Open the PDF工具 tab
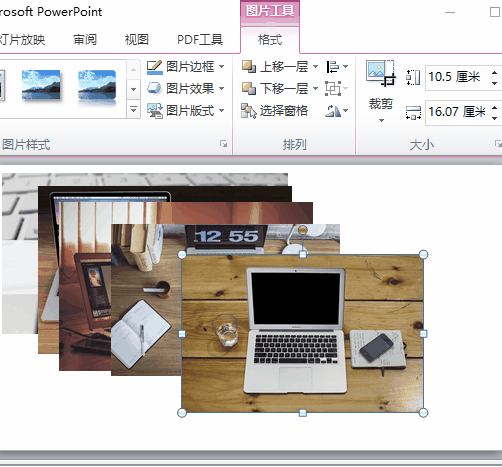 tap(200, 40)
